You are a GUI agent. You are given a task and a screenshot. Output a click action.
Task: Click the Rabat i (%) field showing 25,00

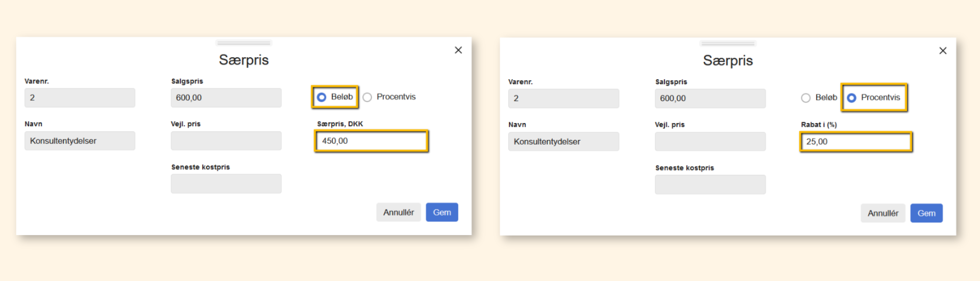(855, 142)
